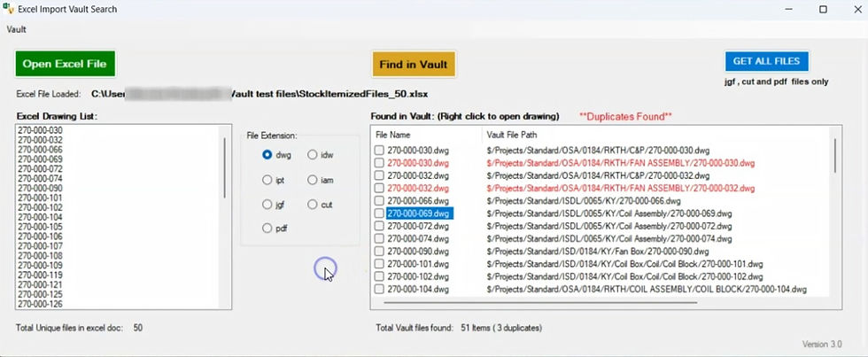The image size is (868, 357).
Task: Click the app icon in the title bar
Action: (x=8, y=10)
